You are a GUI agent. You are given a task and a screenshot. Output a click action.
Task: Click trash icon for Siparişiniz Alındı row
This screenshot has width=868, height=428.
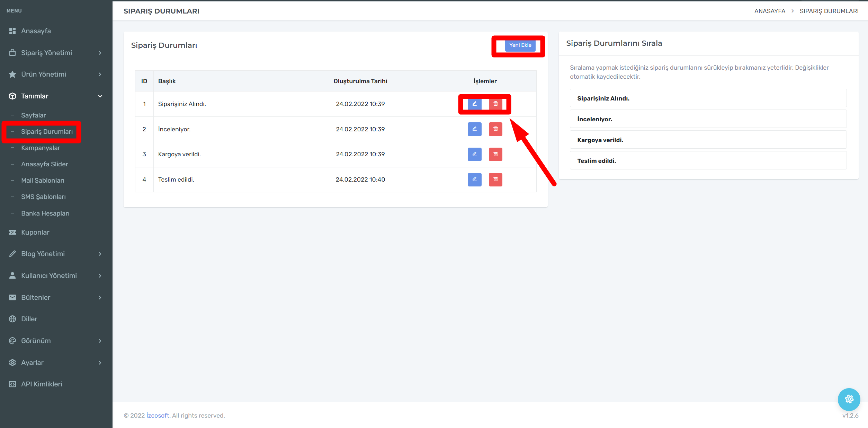[x=495, y=104]
